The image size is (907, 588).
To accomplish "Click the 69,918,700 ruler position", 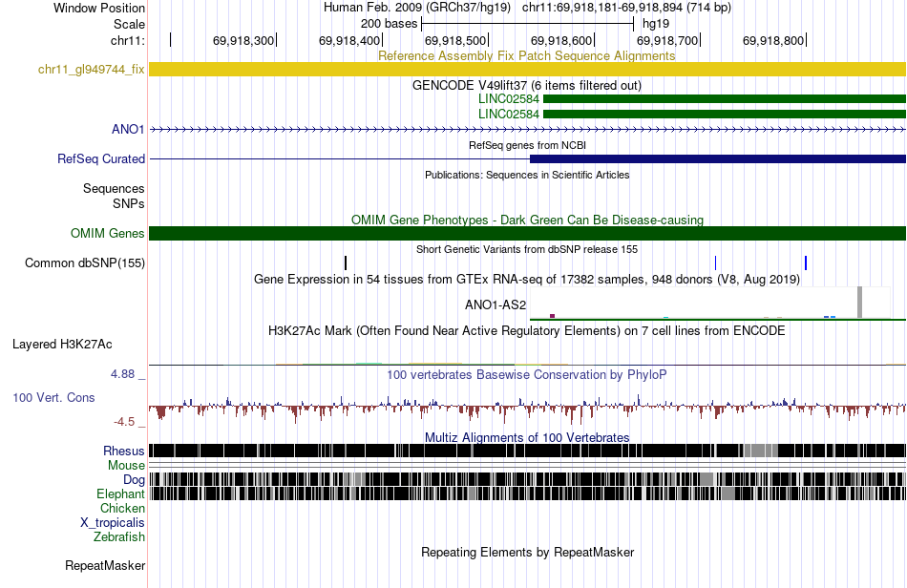I will (667, 40).
